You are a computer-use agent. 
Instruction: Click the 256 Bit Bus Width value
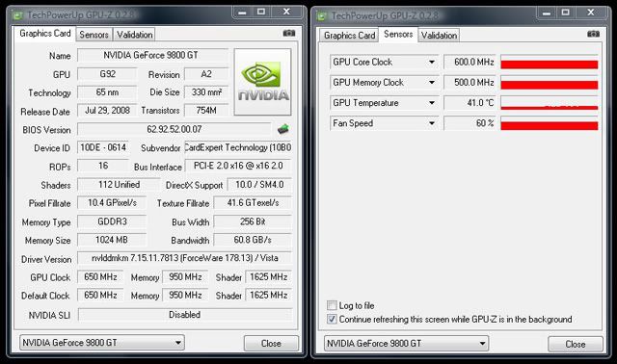pyautogui.click(x=253, y=221)
